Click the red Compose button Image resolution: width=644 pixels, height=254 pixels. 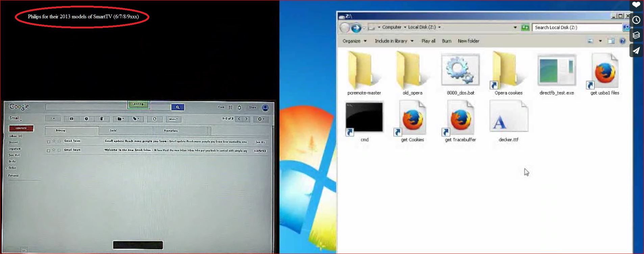[21, 128]
